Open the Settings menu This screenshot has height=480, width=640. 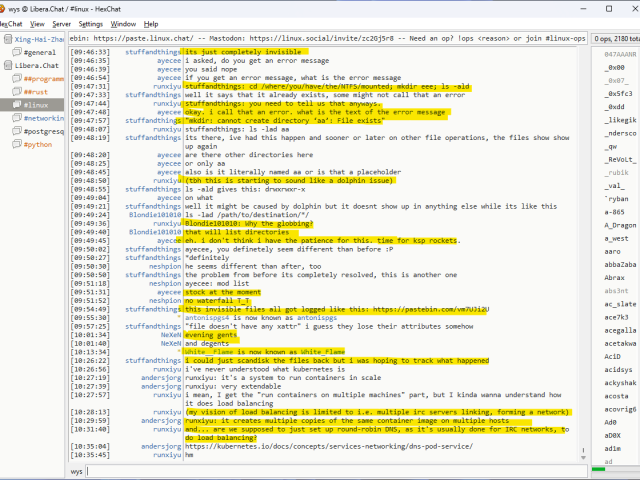pyautogui.click(x=91, y=23)
